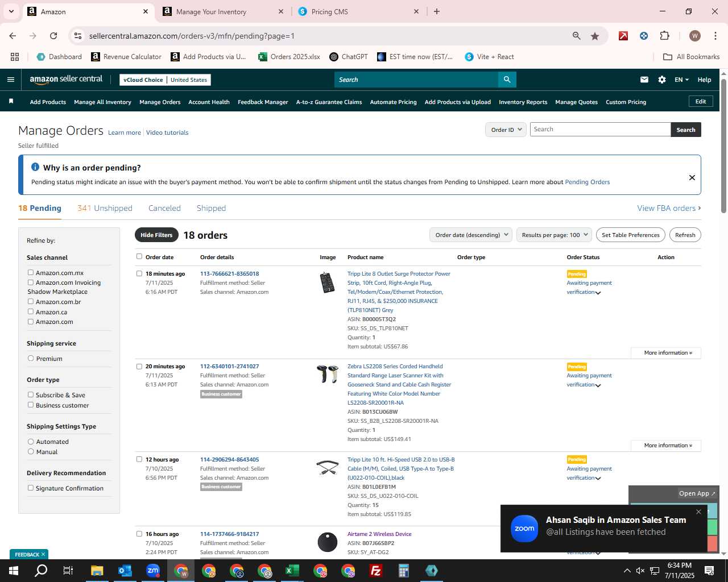Tick the Amazon.ca checkbox

click(31, 311)
